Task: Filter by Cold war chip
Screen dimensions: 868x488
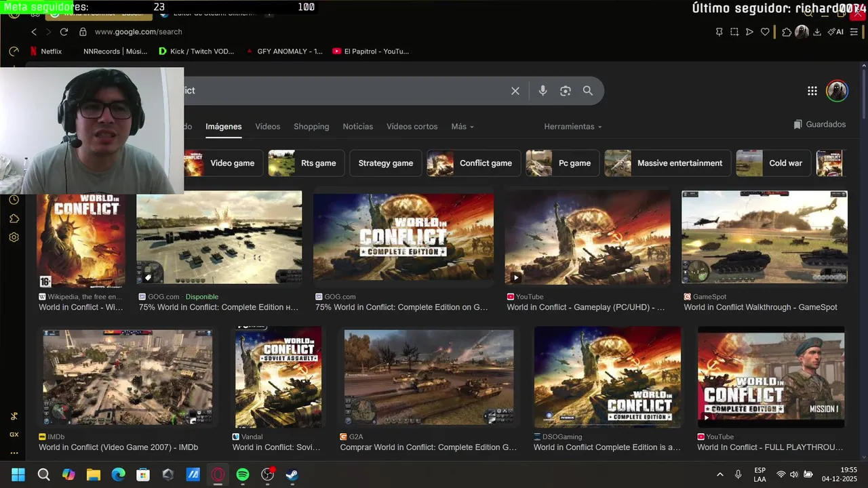Action: click(x=774, y=163)
